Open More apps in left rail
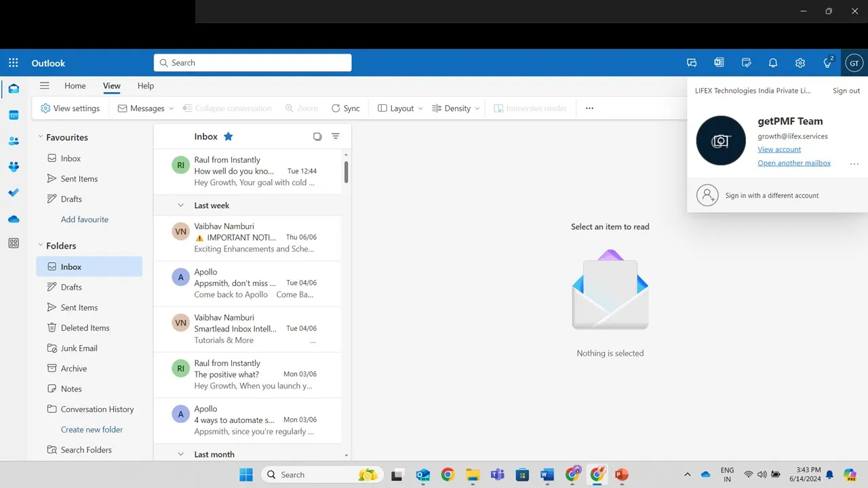Screen dimensions: 868x488 pyautogui.click(x=14, y=243)
